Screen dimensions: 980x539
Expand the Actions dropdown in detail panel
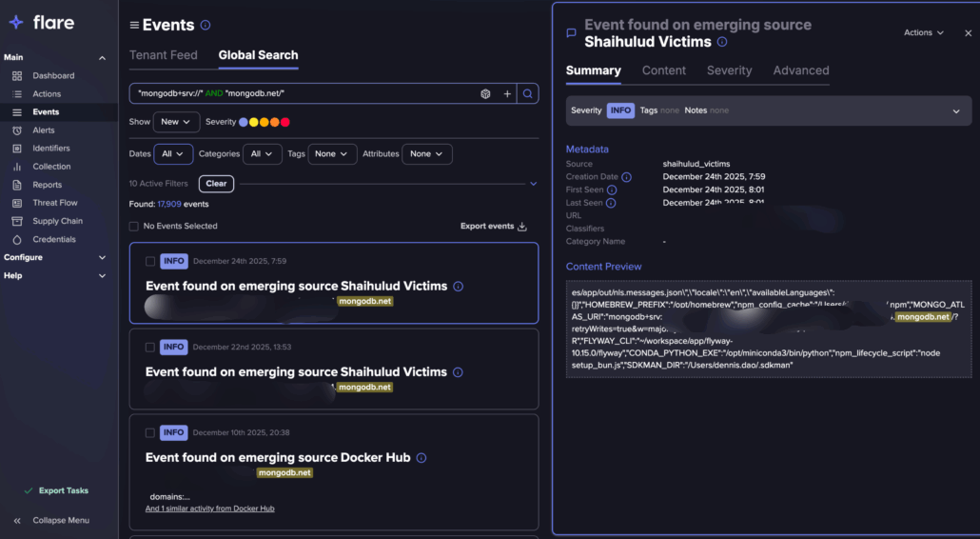coord(924,32)
